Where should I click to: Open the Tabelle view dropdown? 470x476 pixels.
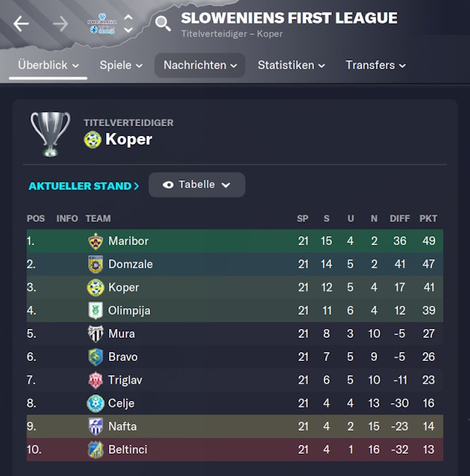click(197, 185)
